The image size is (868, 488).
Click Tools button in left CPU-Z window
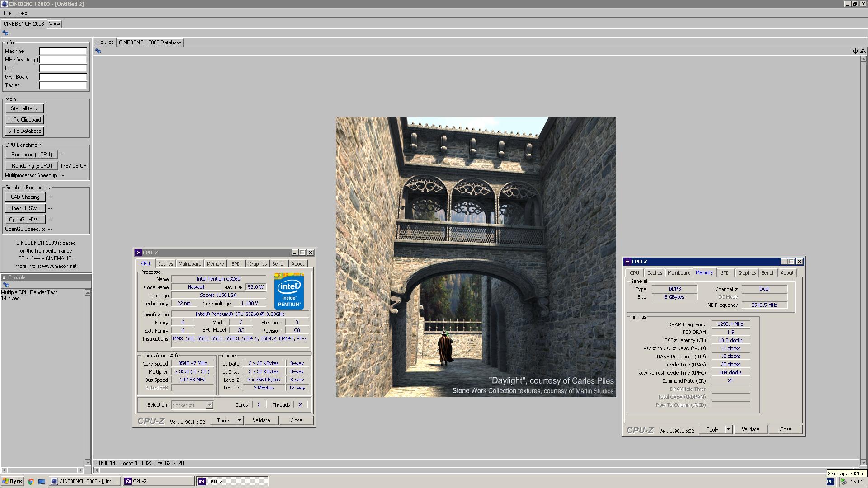[223, 420]
